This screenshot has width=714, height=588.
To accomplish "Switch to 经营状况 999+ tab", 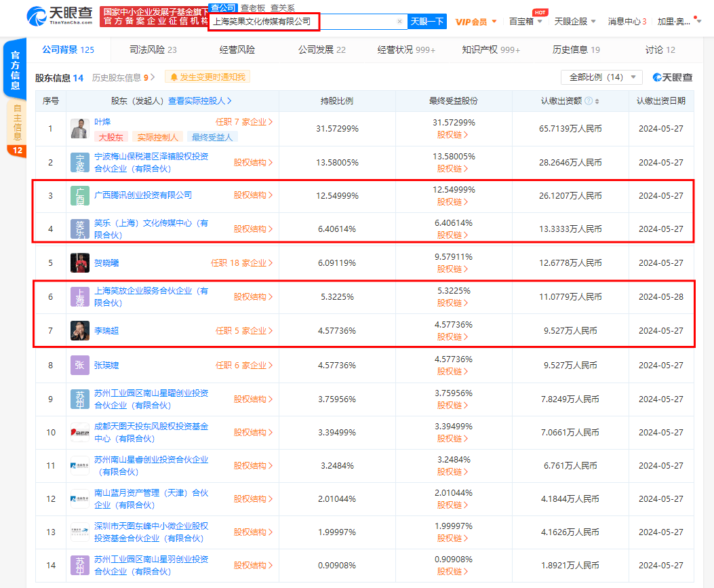I will pyautogui.click(x=406, y=50).
